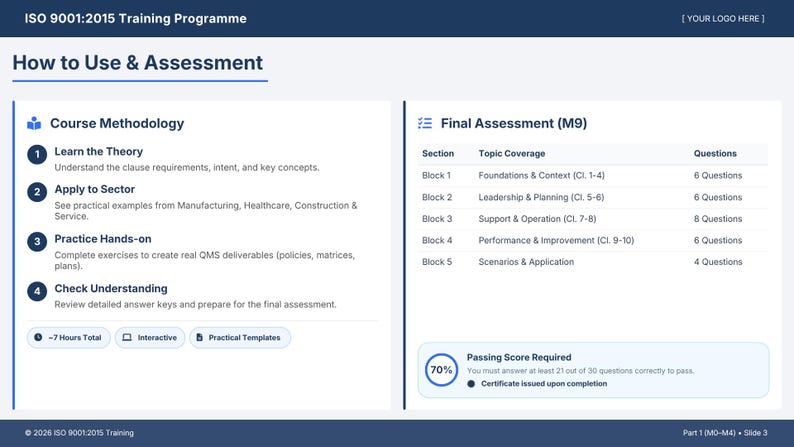Click Support & Operation (Cl. 7-8) cell
794x447 pixels.
pos(537,219)
